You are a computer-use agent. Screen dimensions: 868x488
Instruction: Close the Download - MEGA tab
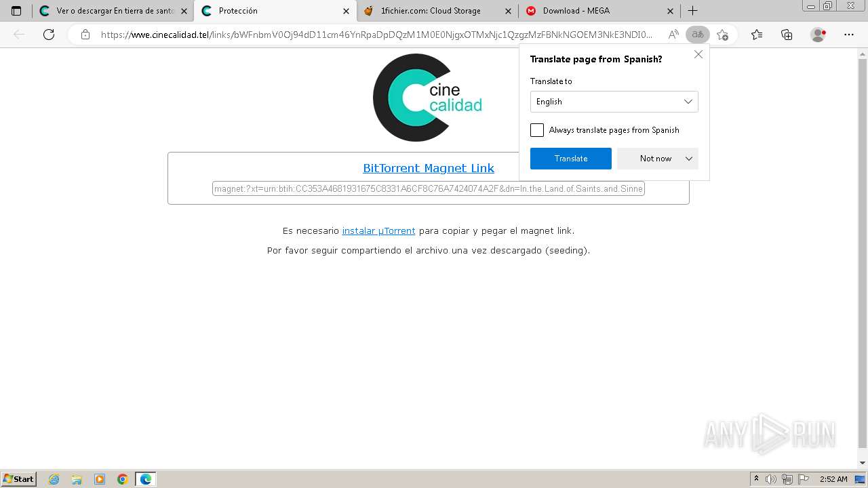tap(670, 11)
